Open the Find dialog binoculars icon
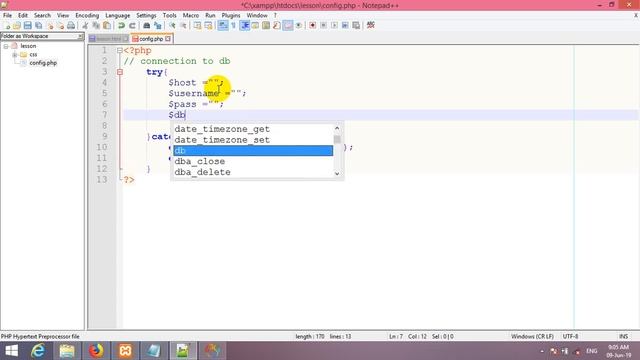The width and height of the screenshot is (640, 360). click(147, 25)
